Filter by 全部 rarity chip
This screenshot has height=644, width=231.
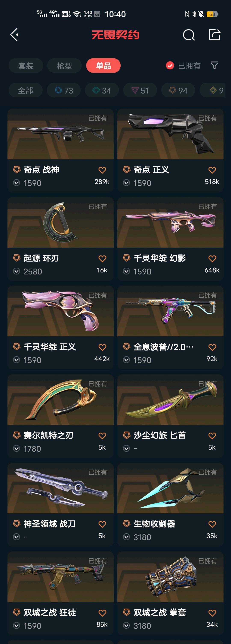[x=25, y=90]
